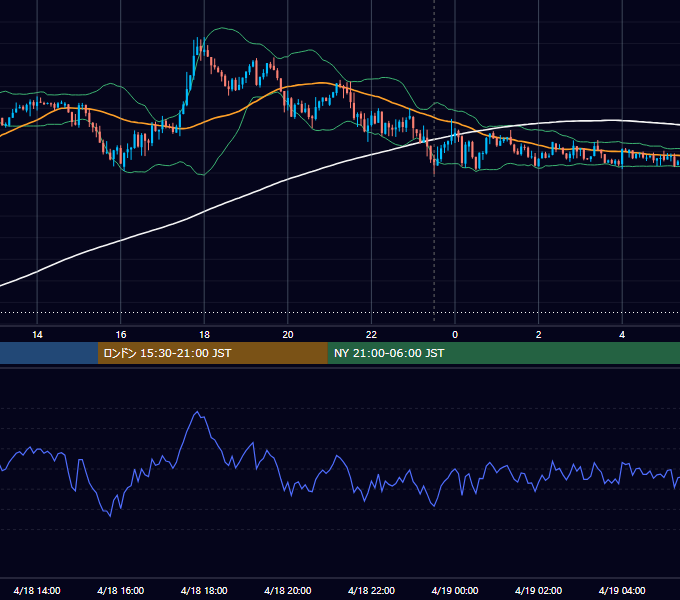Image resolution: width=680 pixels, height=600 pixels.
Task: Click the hour label 20 on the time axis
Action: [288, 335]
